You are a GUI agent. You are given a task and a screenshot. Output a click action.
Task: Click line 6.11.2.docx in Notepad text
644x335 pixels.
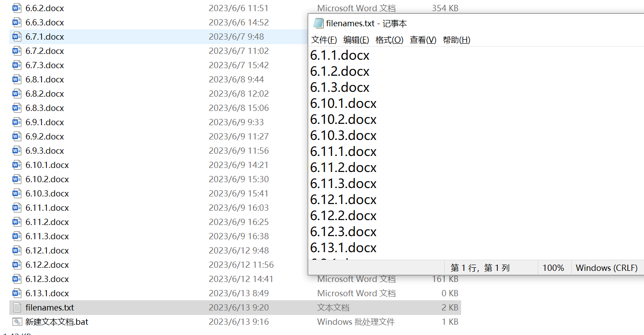pyautogui.click(x=343, y=167)
